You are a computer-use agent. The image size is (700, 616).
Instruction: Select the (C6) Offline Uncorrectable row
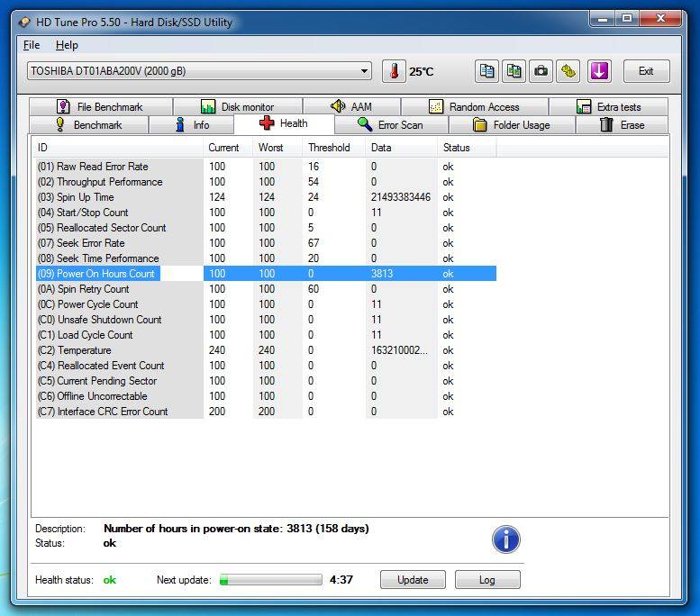point(266,396)
